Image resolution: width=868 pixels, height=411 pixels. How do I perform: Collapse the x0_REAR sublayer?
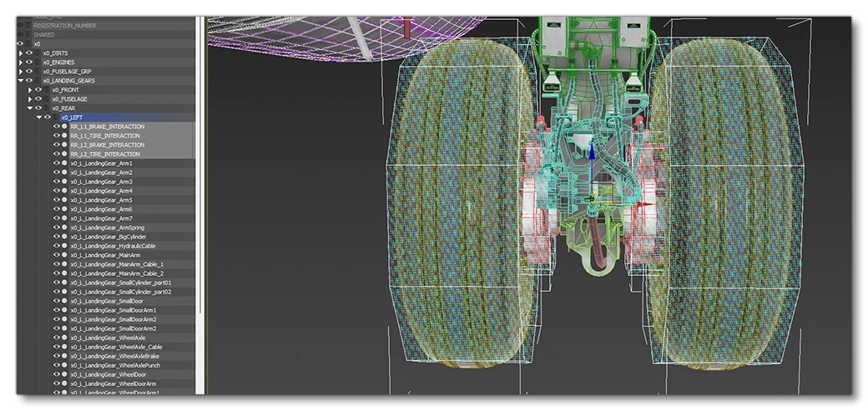(x=30, y=108)
